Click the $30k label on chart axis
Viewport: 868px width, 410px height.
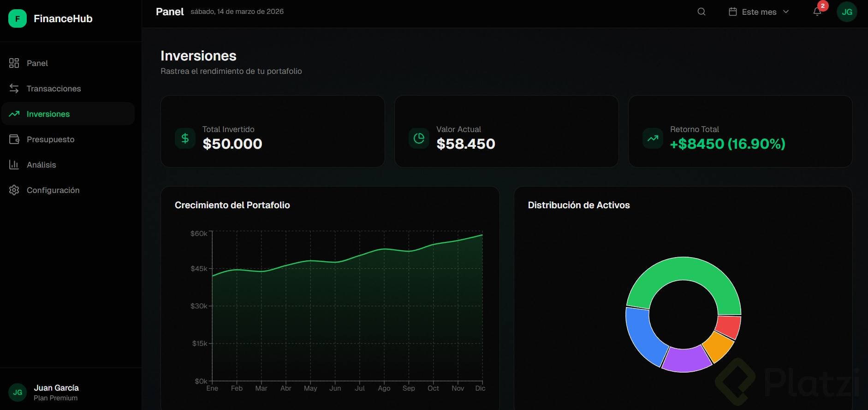[x=199, y=306]
